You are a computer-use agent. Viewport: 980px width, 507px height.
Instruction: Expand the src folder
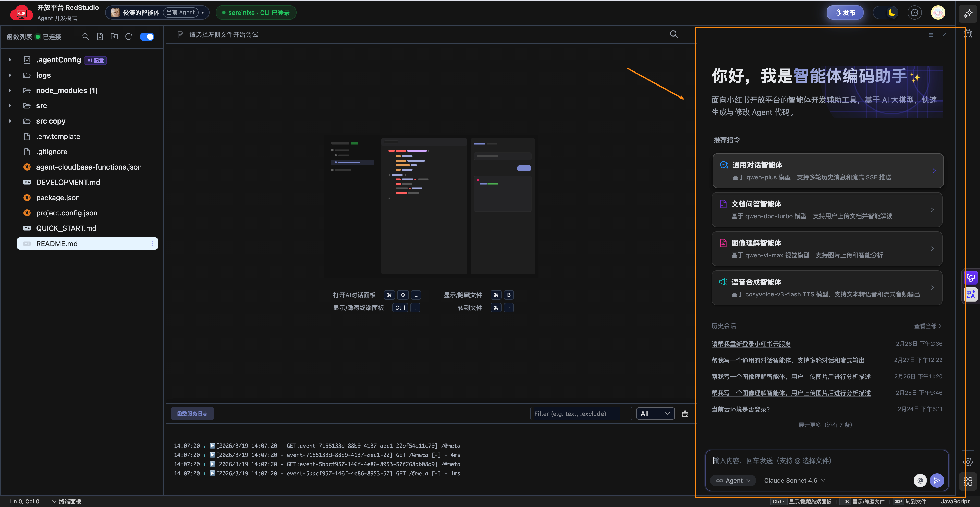point(10,106)
